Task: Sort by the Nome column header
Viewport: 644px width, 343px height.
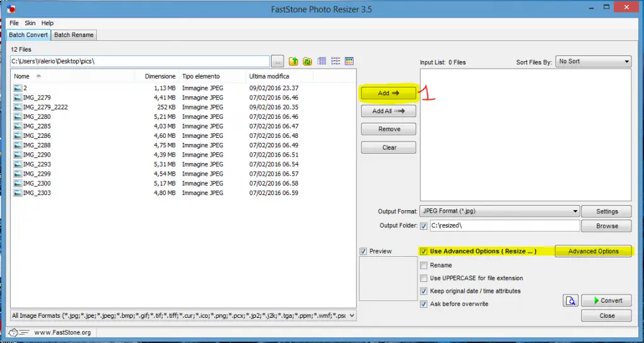Action: click(73, 76)
